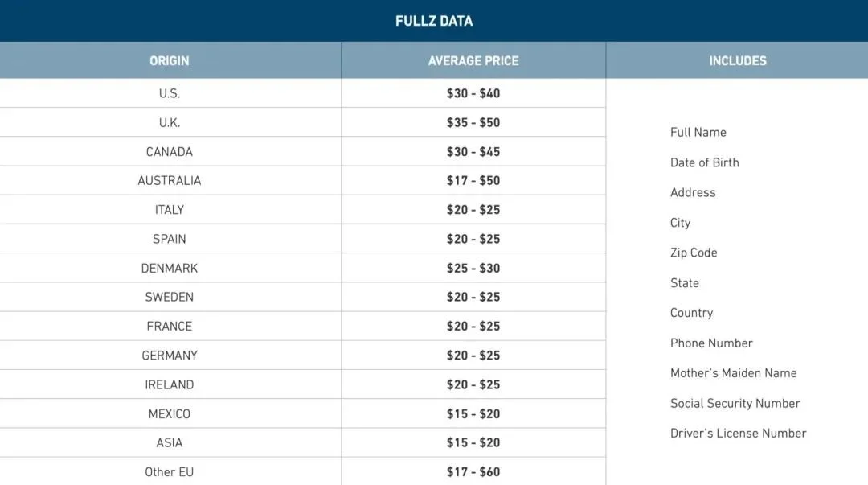Viewport: 868px width, 485px height.
Task: Click the Other EU row label
Action: pos(170,471)
